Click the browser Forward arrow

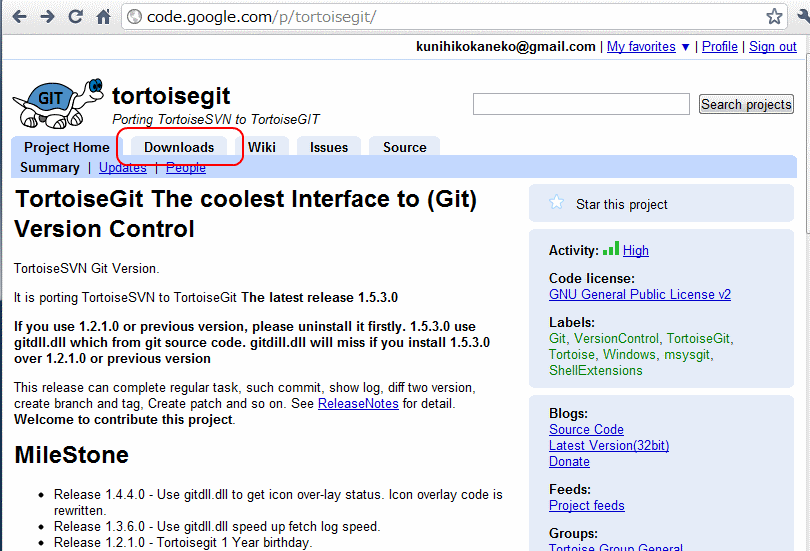click(48, 17)
